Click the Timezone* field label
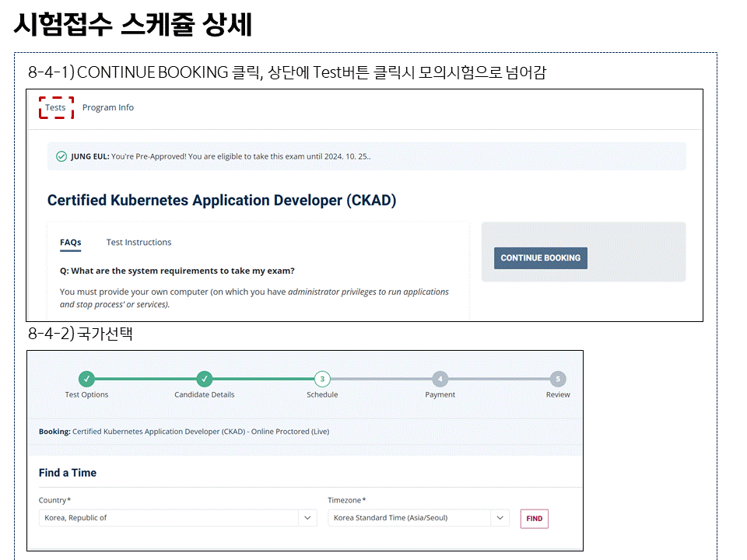The width and height of the screenshot is (747, 560). (347, 500)
